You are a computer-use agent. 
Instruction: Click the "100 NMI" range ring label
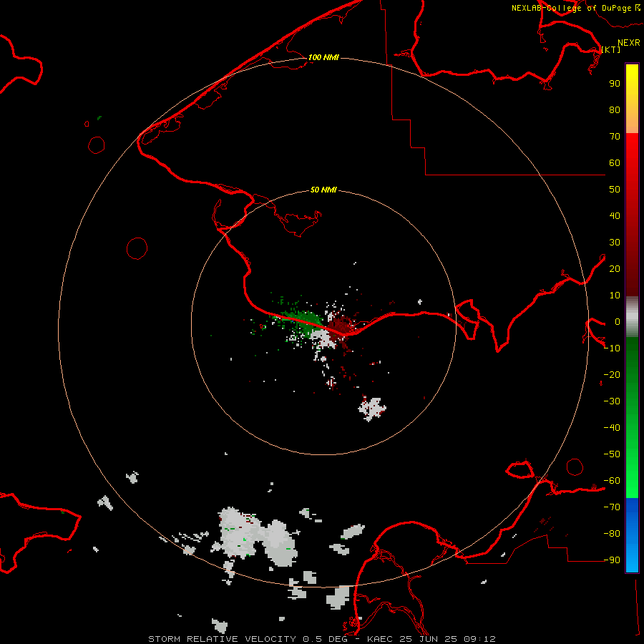click(323, 57)
